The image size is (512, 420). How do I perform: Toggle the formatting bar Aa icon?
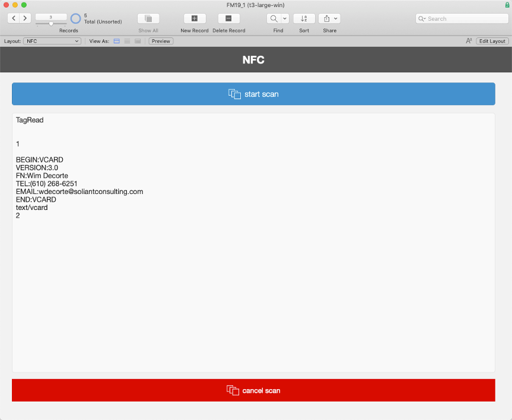(x=469, y=41)
